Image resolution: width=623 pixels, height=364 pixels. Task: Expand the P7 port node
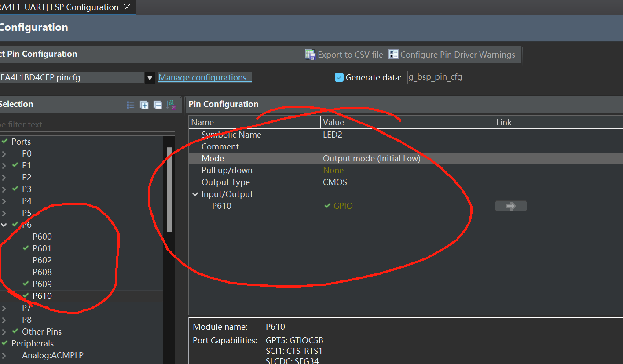point(4,308)
